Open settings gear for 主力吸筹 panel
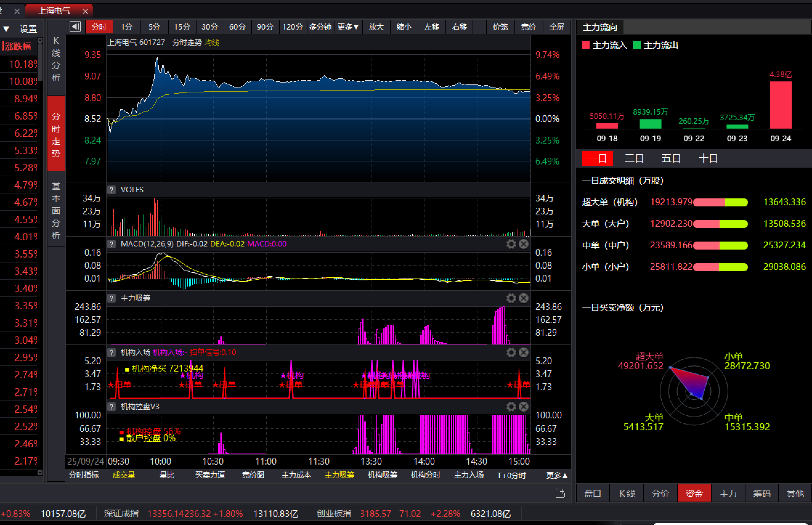The width and height of the screenshot is (812, 525). [511, 298]
